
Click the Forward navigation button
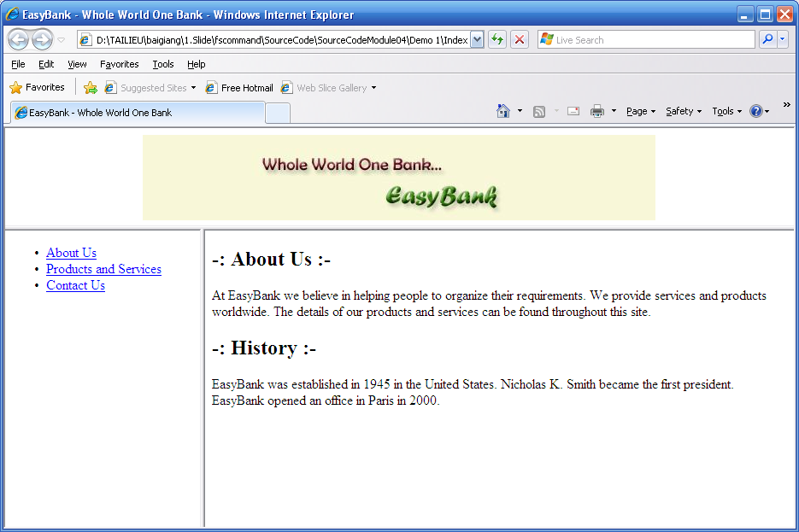coord(42,39)
